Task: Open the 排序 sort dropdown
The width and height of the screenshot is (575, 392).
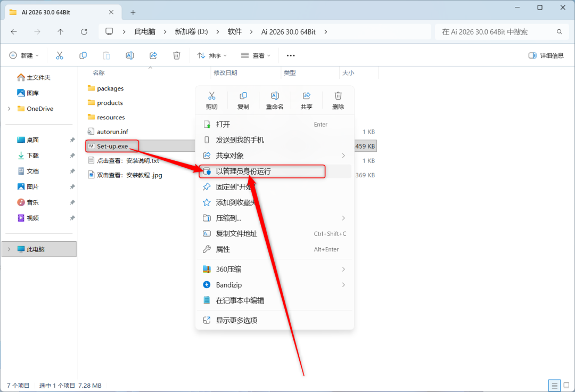Action: pyautogui.click(x=212, y=55)
